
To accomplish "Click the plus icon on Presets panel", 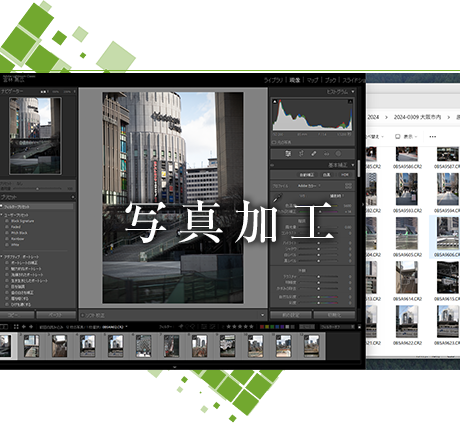I will point(73,197).
